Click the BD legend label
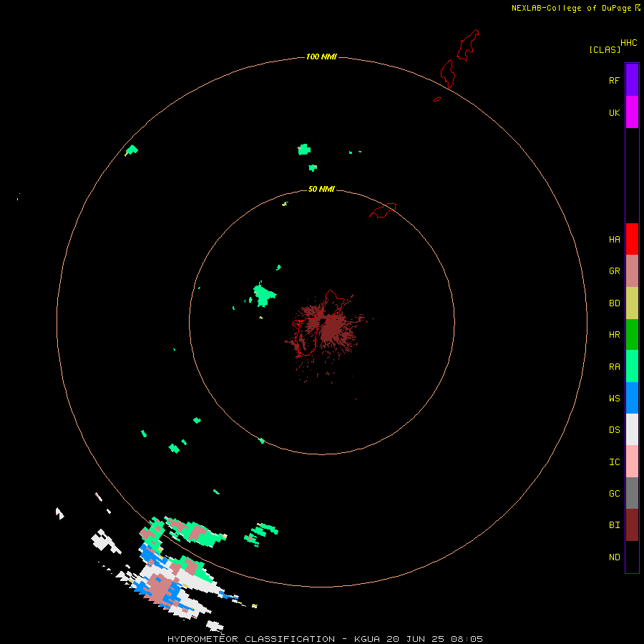644x644 pixels. click(x=614, y=303)
